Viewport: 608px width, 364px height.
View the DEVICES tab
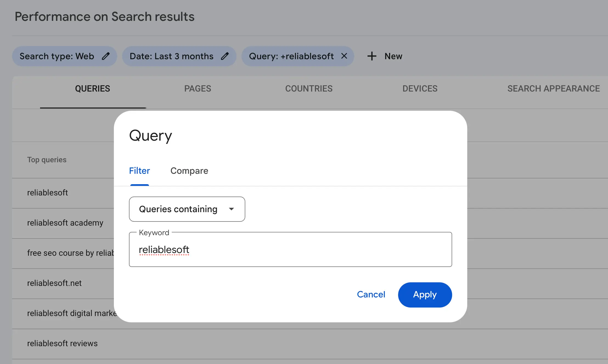[420, 89]
